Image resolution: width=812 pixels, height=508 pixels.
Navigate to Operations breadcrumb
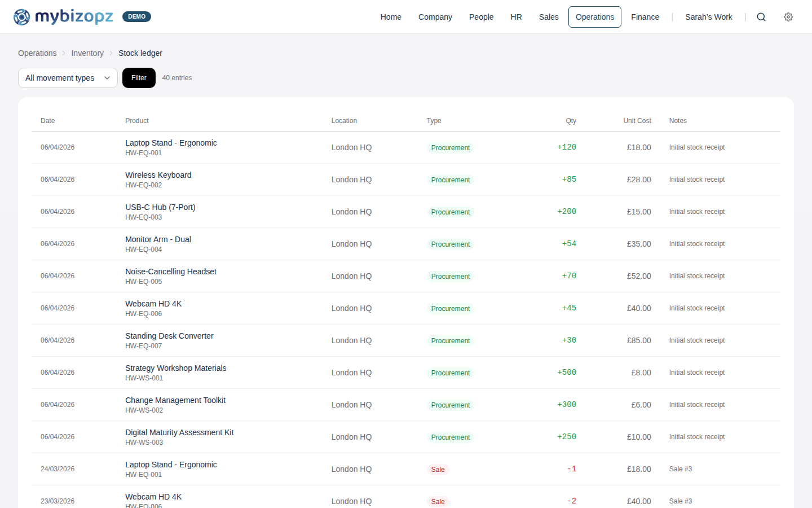tap(37, 52)
